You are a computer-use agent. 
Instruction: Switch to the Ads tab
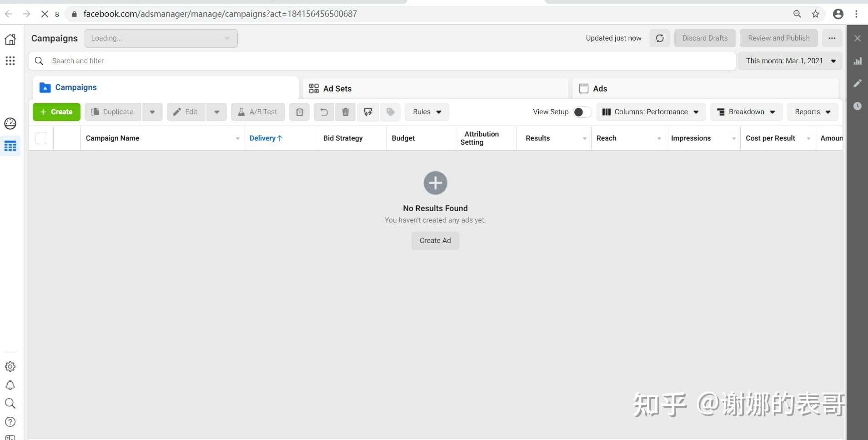point(705,89)
